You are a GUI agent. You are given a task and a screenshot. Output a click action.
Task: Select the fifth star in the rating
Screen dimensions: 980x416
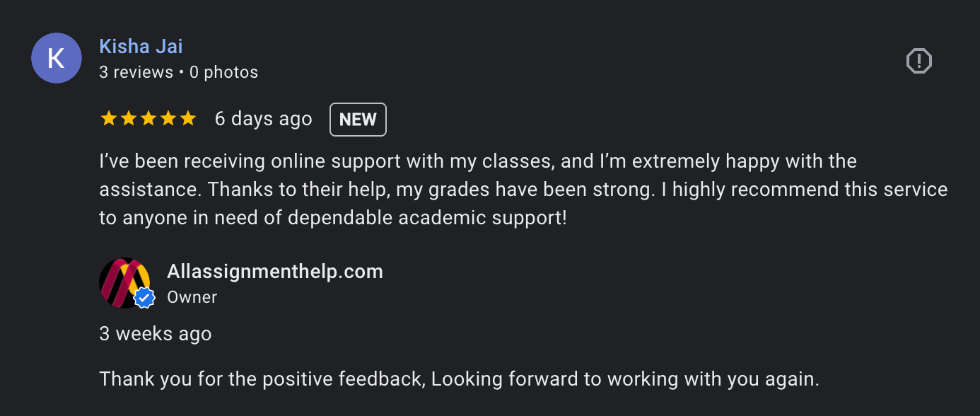[188, 118]
